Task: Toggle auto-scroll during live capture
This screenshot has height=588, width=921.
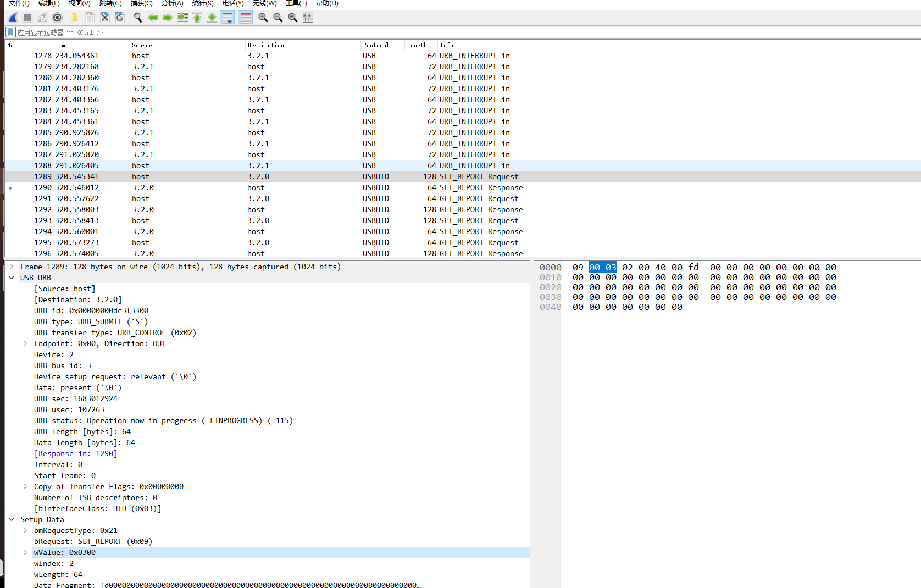Action: (x=227, y=18)
